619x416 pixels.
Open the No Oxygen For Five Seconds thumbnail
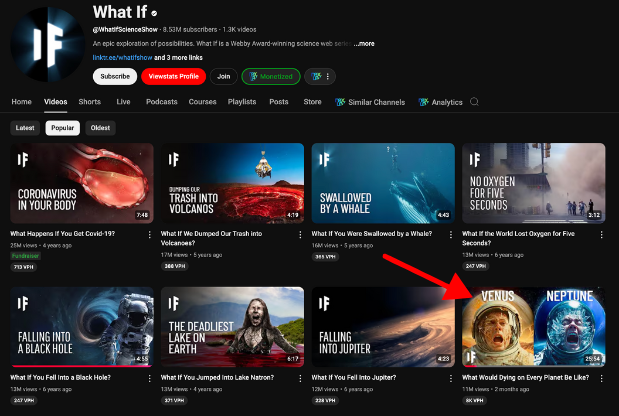pos(534,183)
